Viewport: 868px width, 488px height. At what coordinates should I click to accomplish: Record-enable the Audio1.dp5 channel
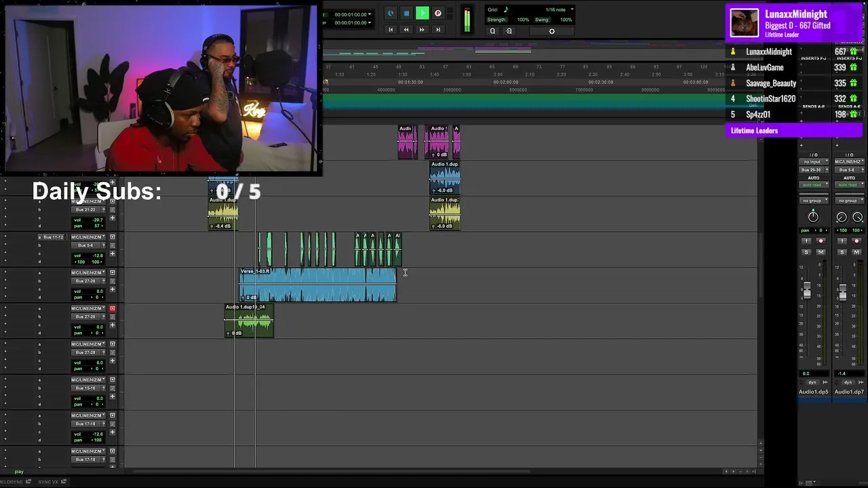coord(821,241)
